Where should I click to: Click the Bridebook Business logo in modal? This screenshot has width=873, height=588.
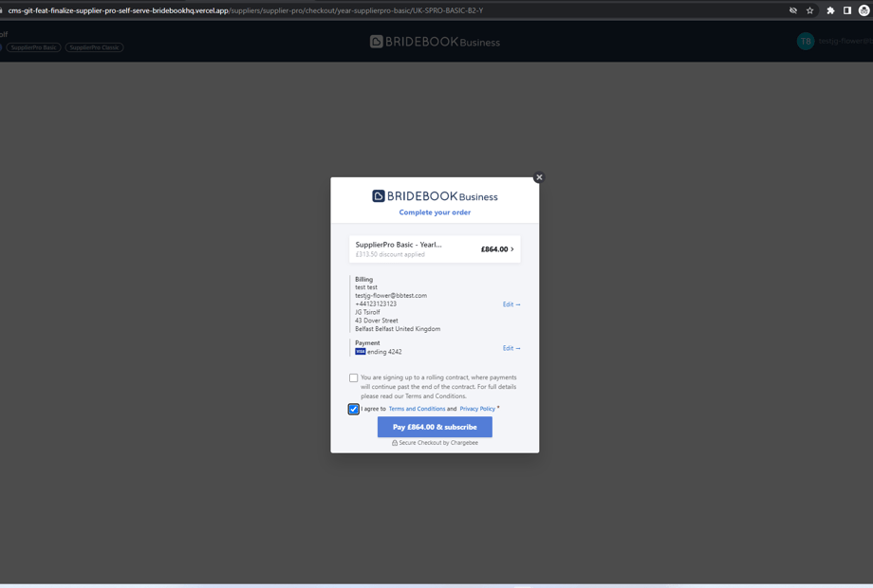[x=435, y=195]
